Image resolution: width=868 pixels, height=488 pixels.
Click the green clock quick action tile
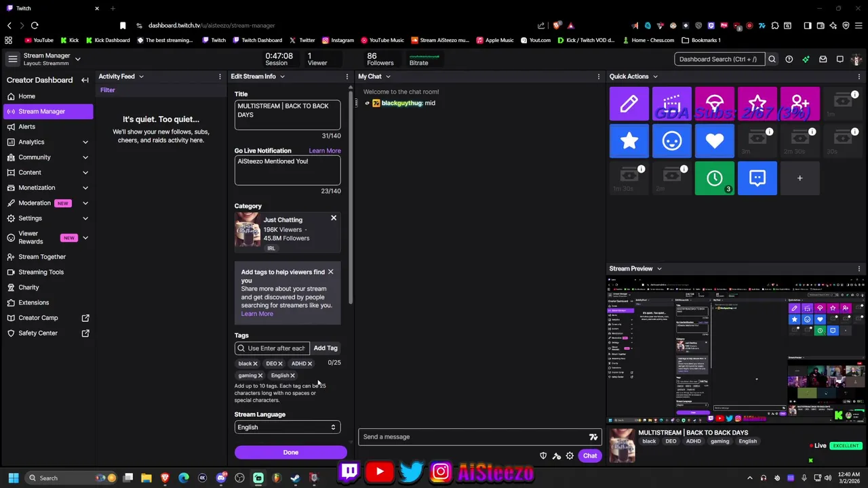(714, 178)
